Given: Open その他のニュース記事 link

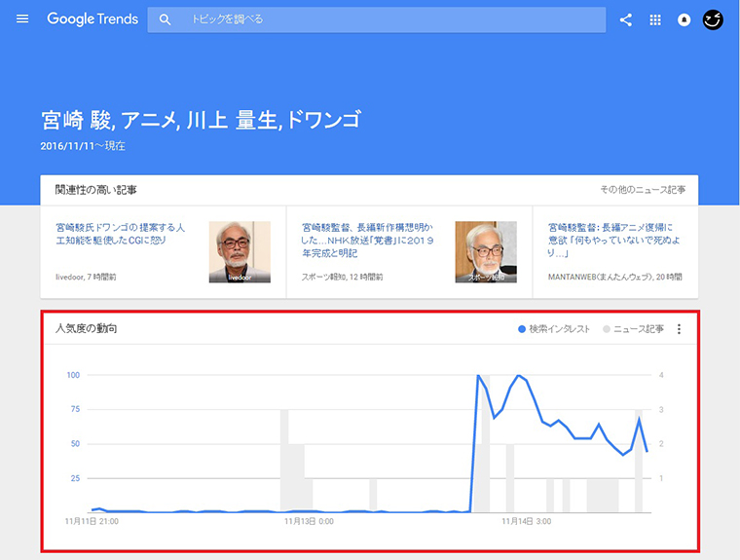Looking at the screenshot, I should pyautogui.click(x=643, y=189).
